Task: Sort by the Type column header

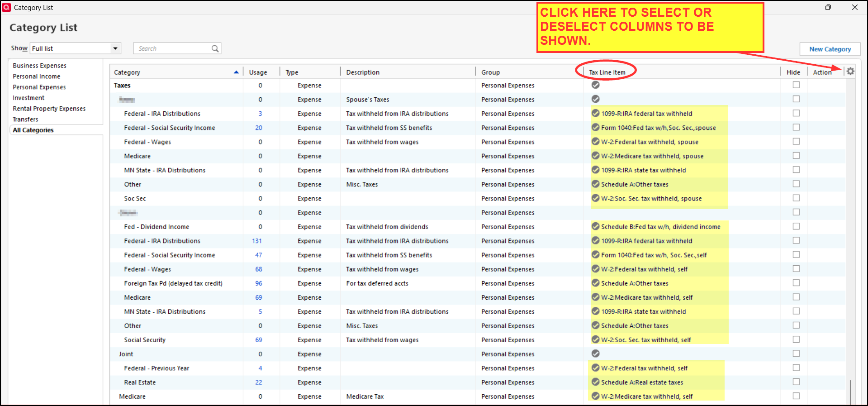Action: (x=292, y=72)
